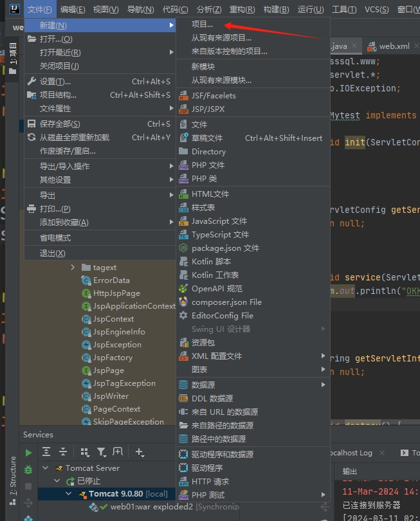Expand the 其他设置 submenu
The image size is (420, 521).
tap(100, 179)
